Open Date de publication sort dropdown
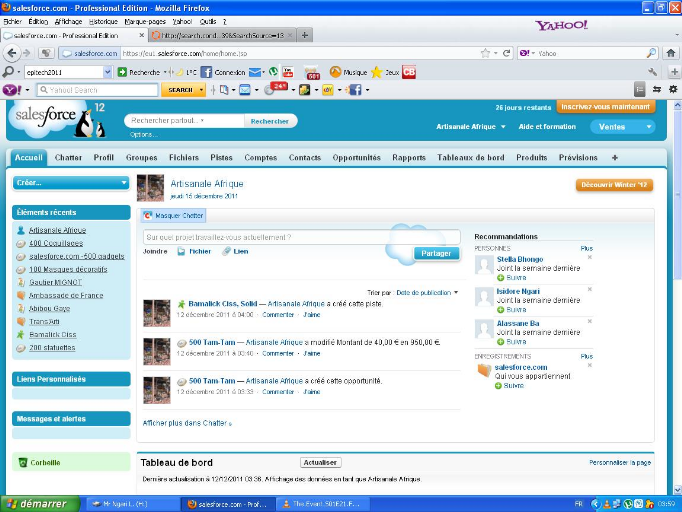 (428, 292)
